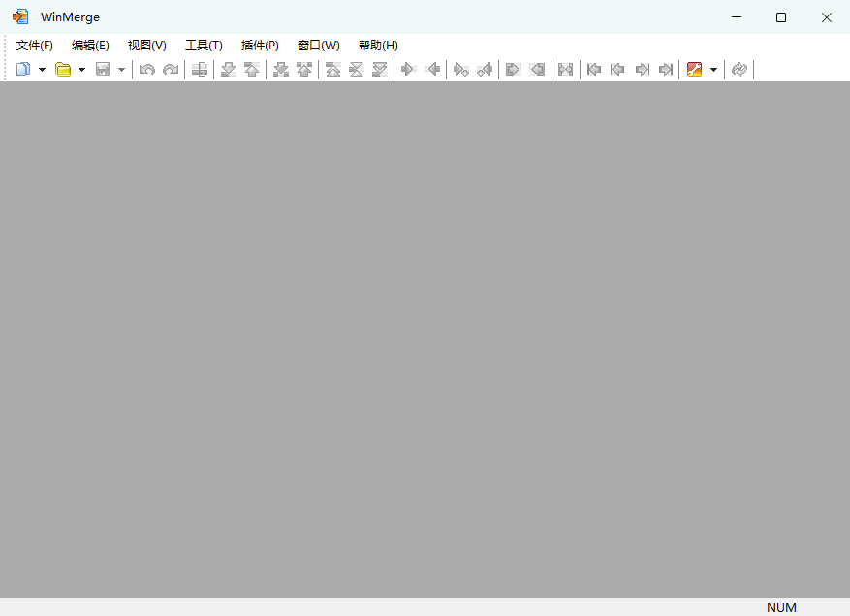Open the 文件(F) menu

[x=35, y=46]
